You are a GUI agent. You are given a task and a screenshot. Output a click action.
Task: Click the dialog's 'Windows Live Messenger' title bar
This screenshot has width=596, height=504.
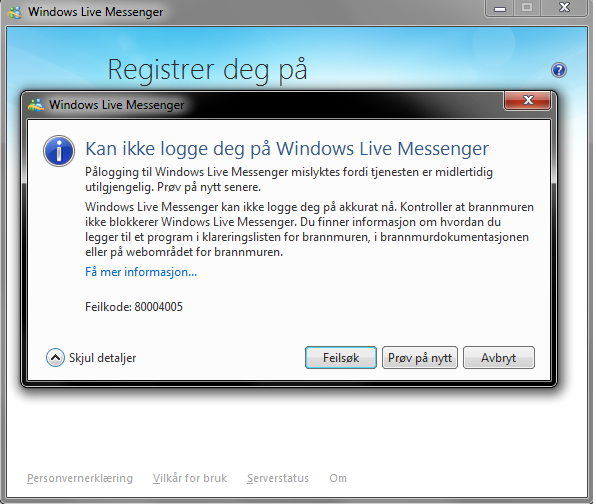266,105
